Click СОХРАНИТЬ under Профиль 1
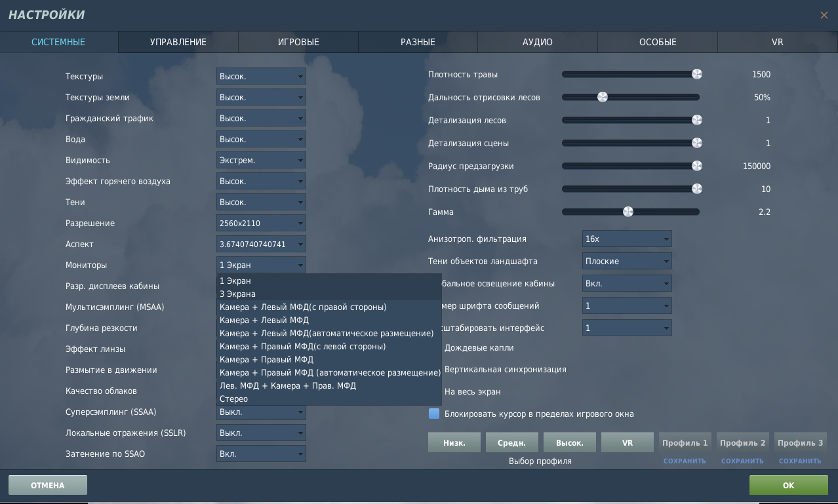The height and width of the screenshot is (504, 838). pos(685,461)
